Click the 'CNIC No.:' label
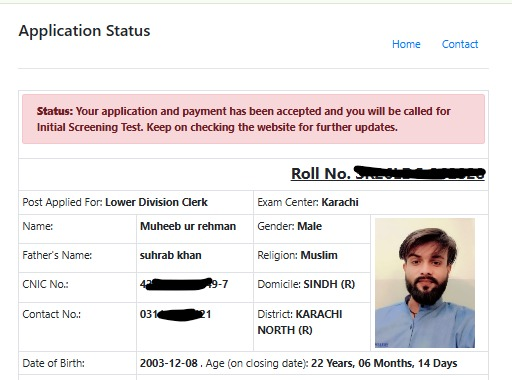 coord(45,284)
